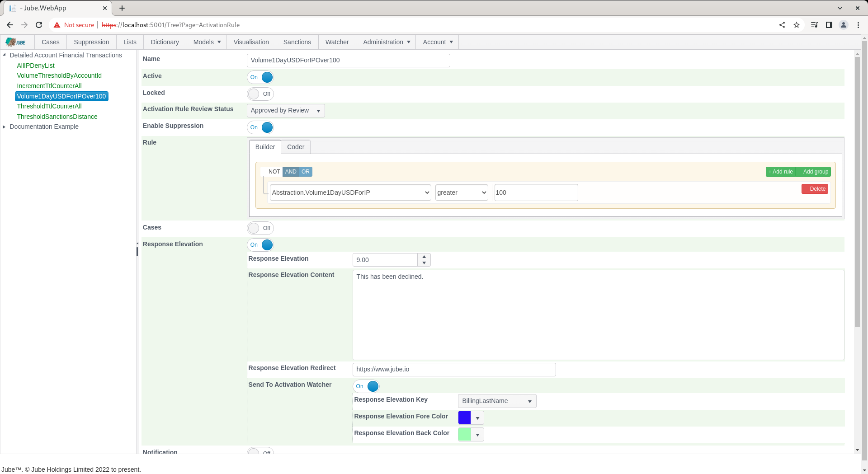Viewport: 868px width, 474px height.
Task: Toggle the Locked switch on
Action: [x=260, y=94]
